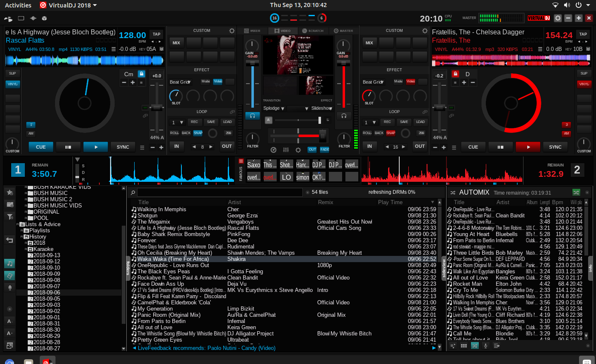Viewport: 596px width, 364px height.
Task: Open deck 2 custom pads settings gear
Action: click(425, 31)
